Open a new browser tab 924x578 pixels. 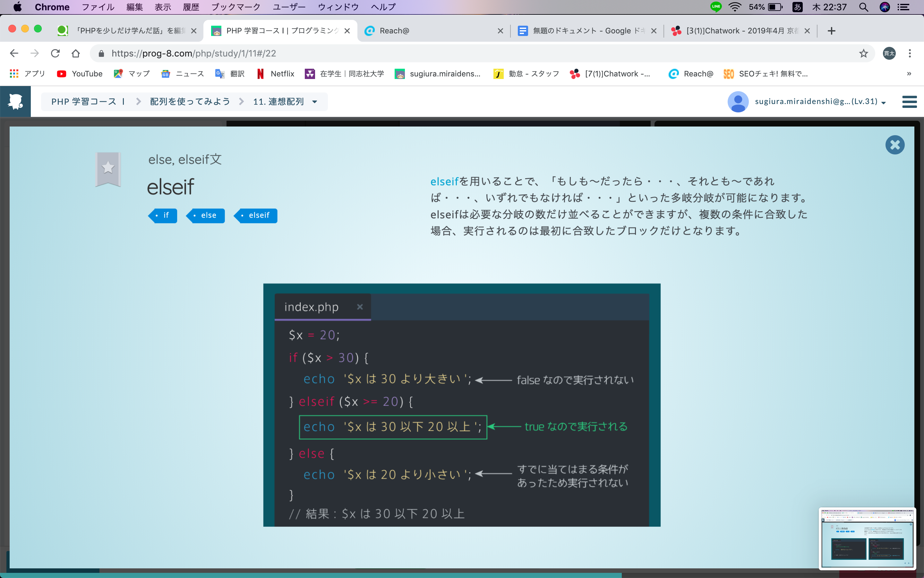point(831,31)
